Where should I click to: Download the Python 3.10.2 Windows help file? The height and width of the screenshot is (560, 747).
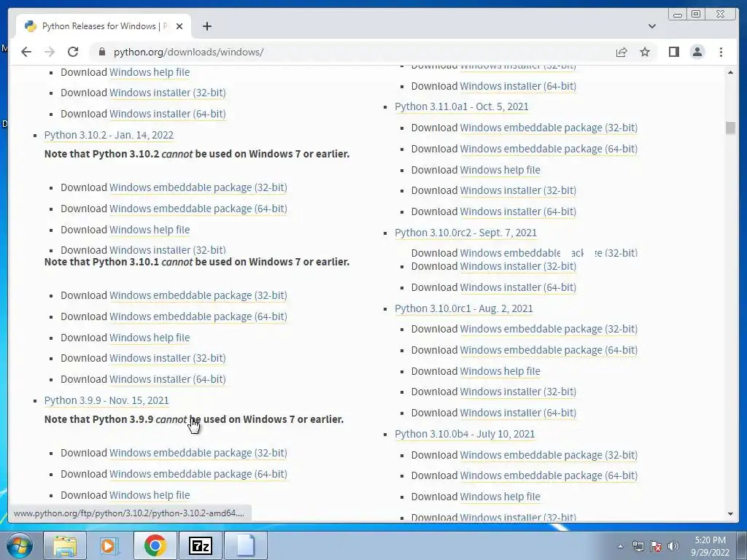click(x=150, y=230)
